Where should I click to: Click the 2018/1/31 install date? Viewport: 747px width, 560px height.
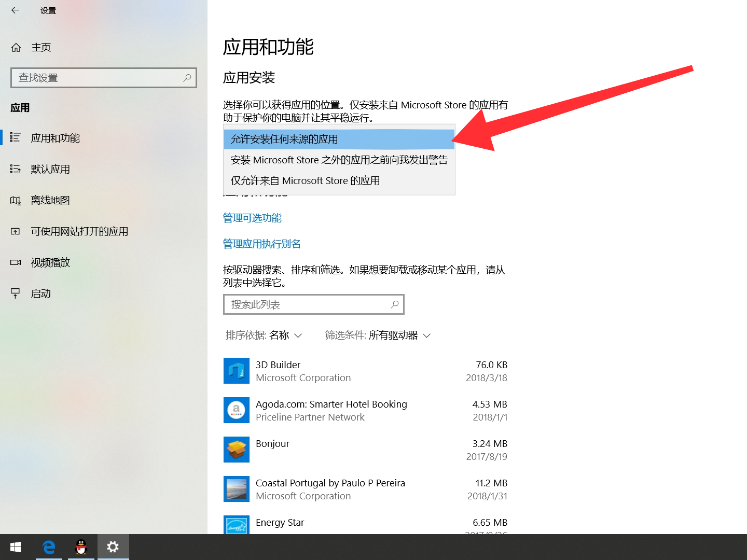(488, 496)
